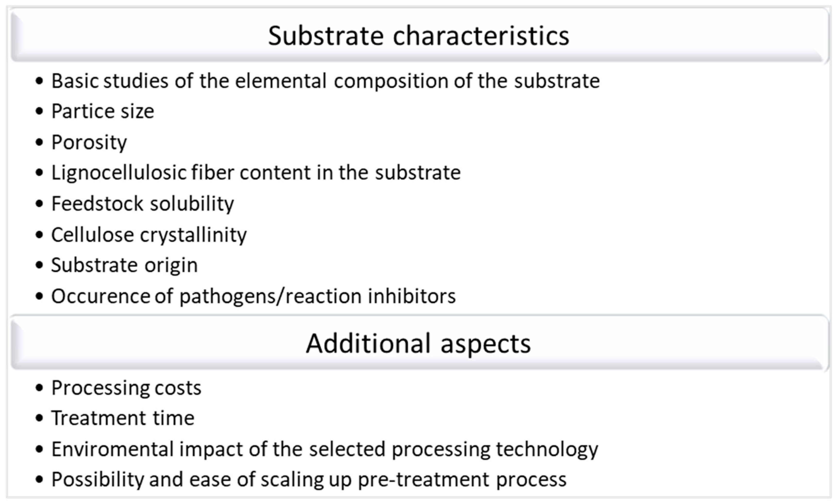Screen dimensions: 835x504
Task: Click the Treatment time entry
Action: click(x=123, y=418)
